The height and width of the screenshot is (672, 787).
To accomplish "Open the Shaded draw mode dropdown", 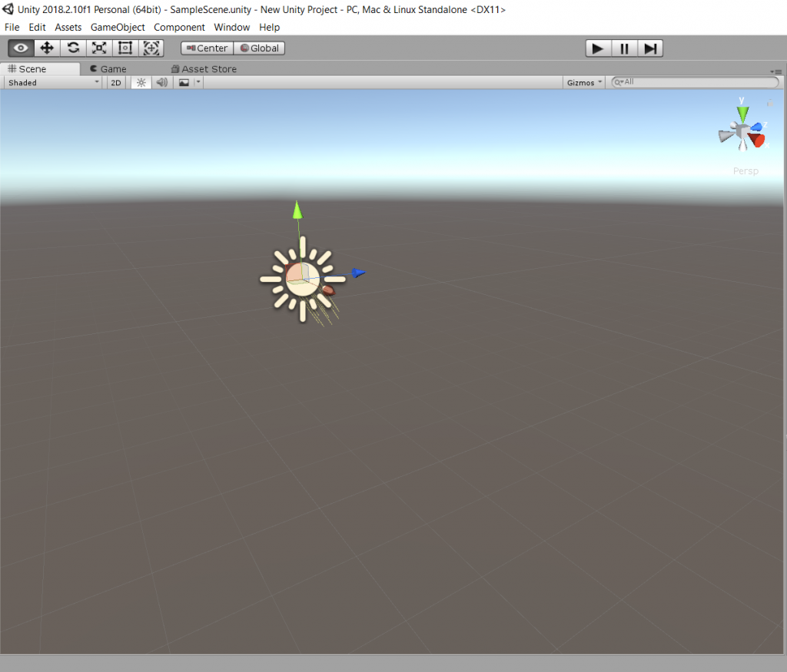I will (53, 83).
